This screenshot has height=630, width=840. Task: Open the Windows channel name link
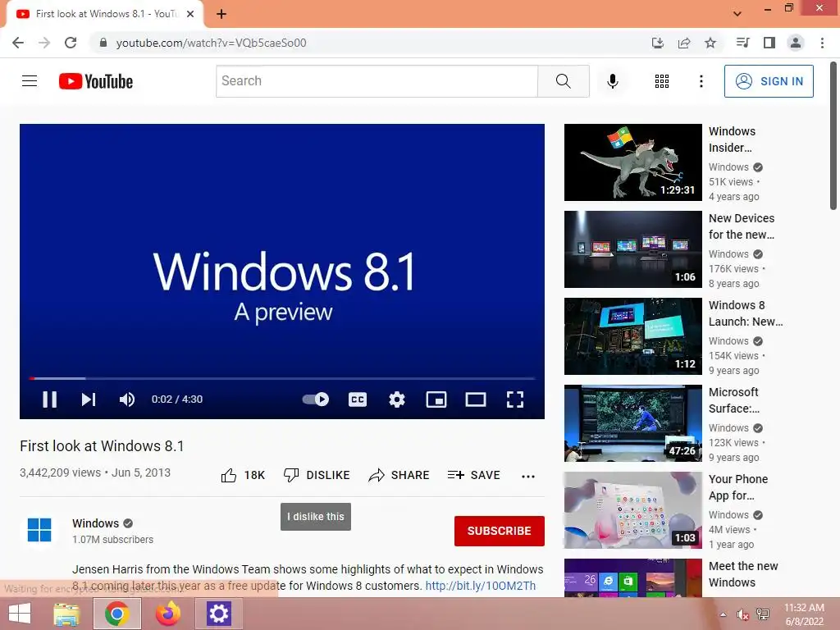pos(95,523)
